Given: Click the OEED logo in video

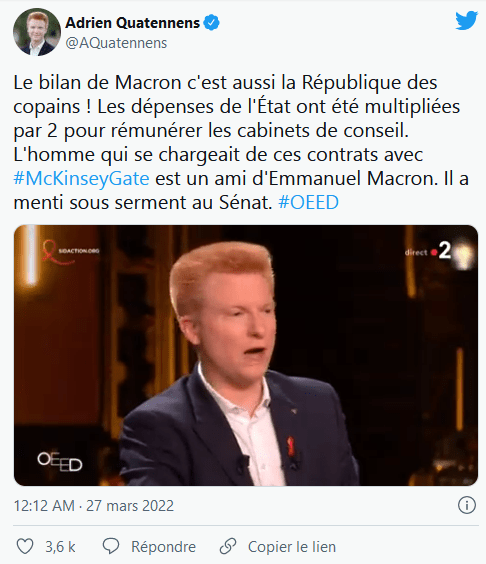Looking at the screenshot, I should [x=60, y=462].
